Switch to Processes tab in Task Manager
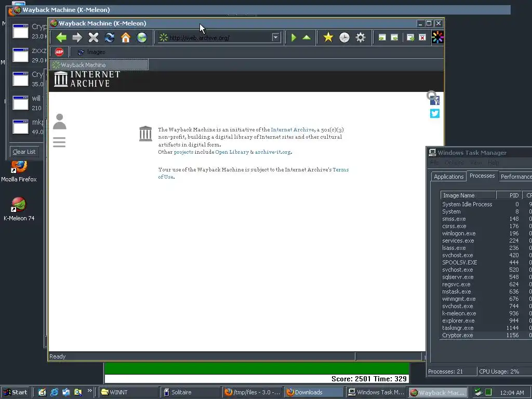 tap(482, 176)
